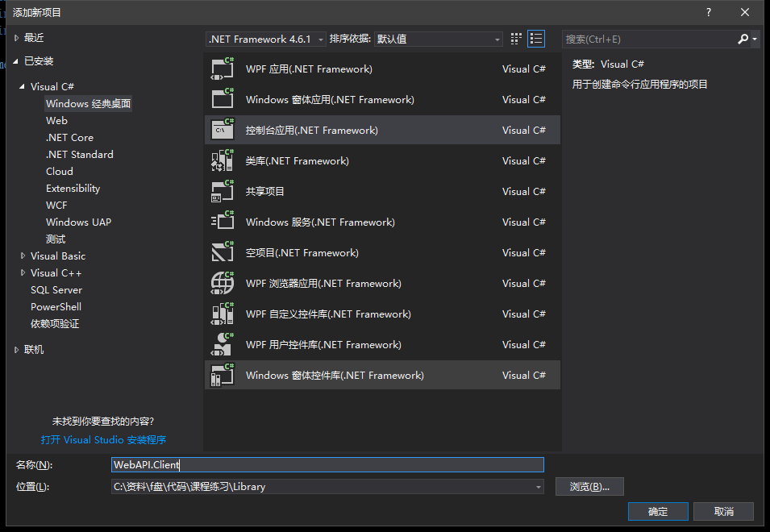Click the Windows 服务 template icon
The height and width of the screenshot is (532, 770).
click(x=223, y=222)
